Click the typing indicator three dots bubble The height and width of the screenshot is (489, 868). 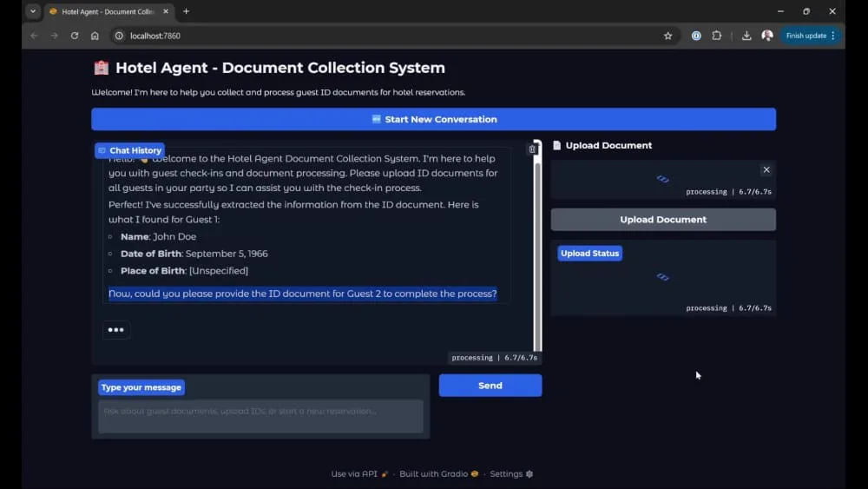[x=115, y=329]
